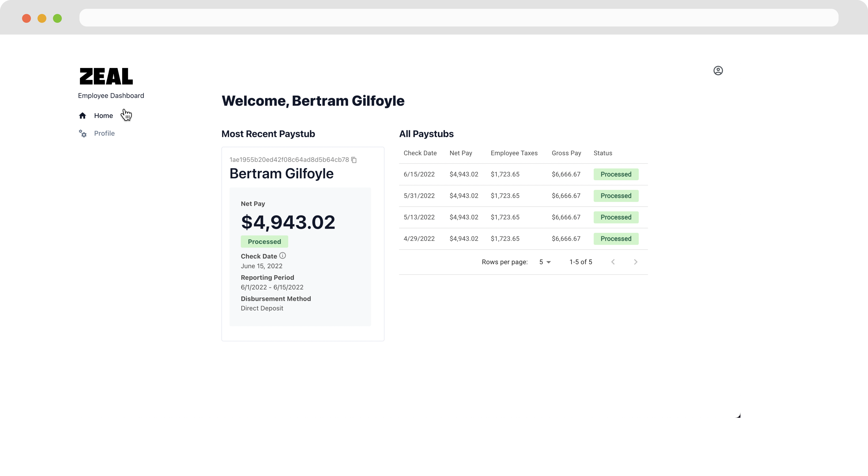Open the Profile menu item
Image resolution: width=868 pixels, height=476 pixels.
click(104, 133)
